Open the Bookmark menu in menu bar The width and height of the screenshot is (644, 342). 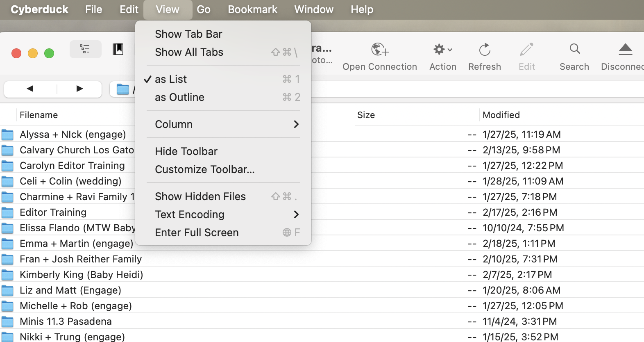[252, 9]
